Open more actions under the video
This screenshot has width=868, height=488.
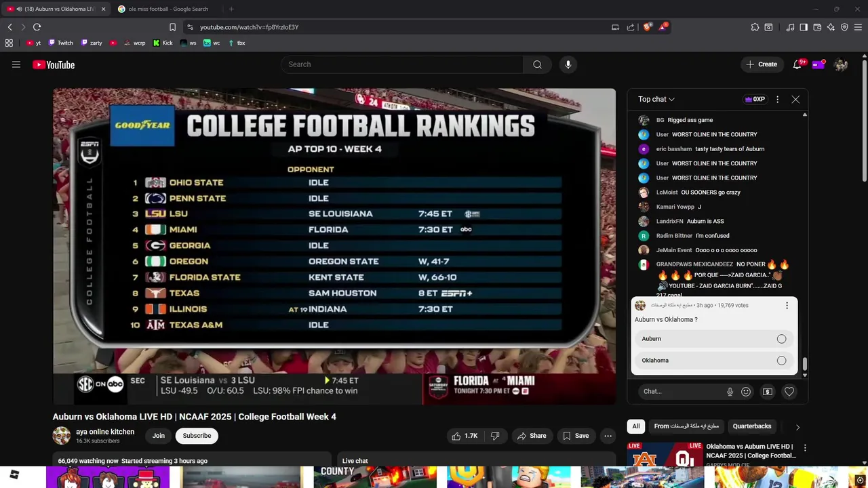click(608, 436)
